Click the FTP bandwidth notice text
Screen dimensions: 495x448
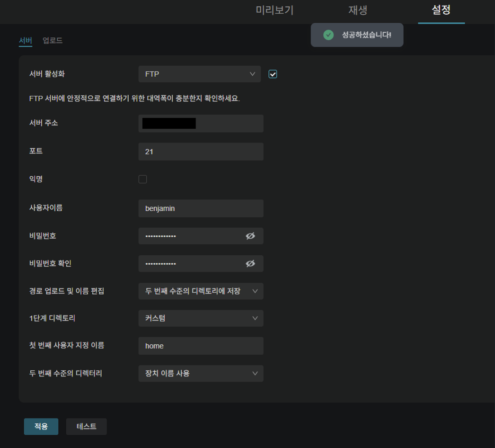pyautogui.click(x=134, y=98)
